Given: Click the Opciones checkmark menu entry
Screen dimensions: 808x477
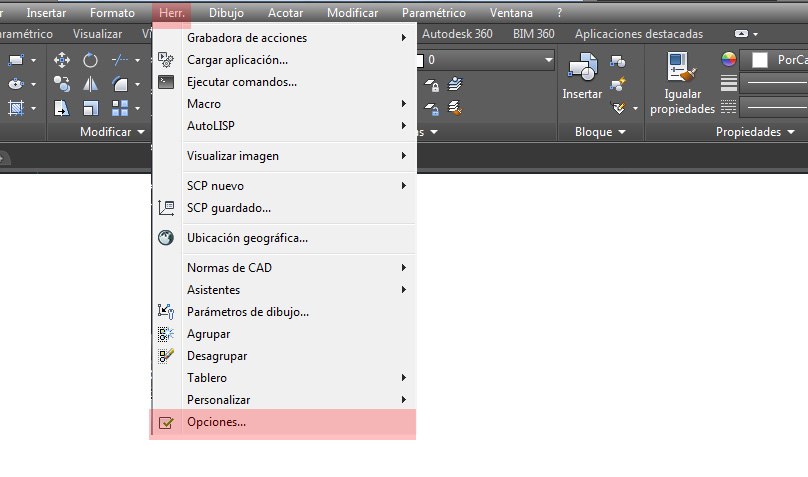Looking at the screenshot, I should 216,422.
